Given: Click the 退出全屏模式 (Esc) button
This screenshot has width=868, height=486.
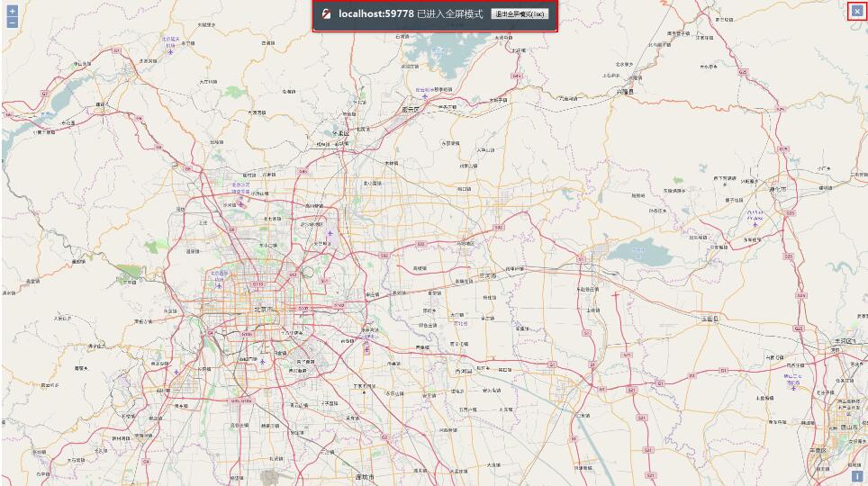Looking at the screenshot, I should point(520,13).
